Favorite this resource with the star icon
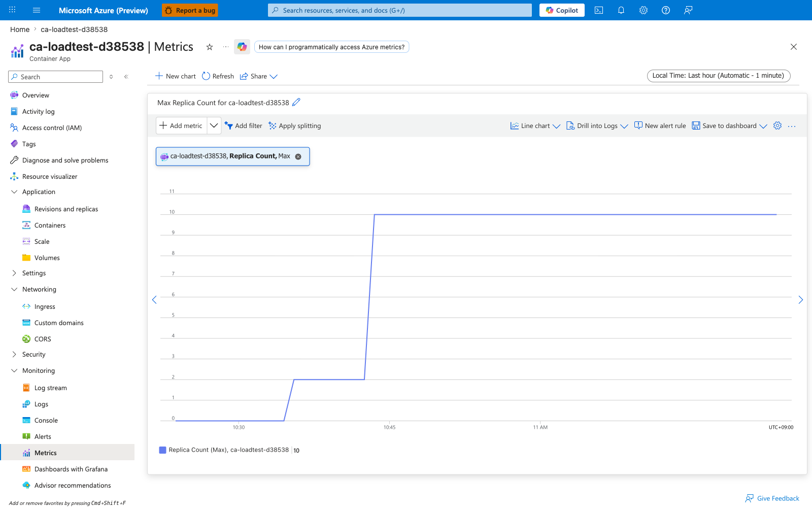 pos(210,47)
